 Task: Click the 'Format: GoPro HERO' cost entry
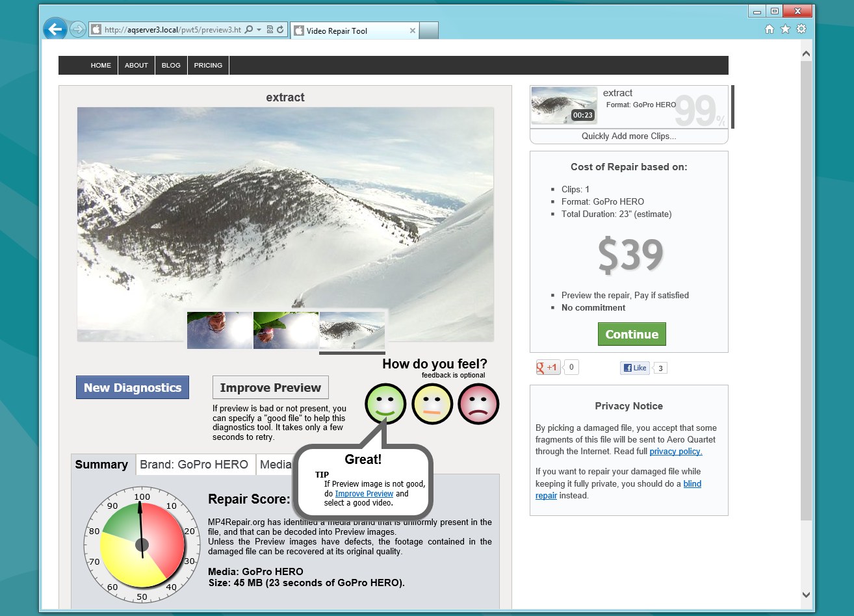point(603,201)
